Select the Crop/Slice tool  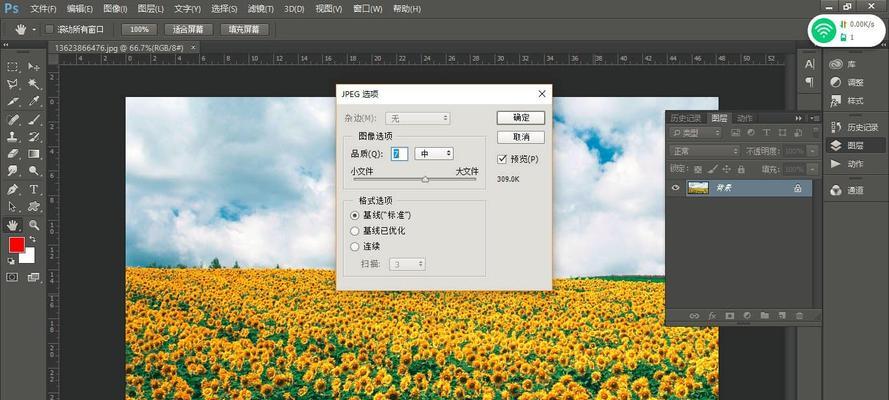pos(12,101)
